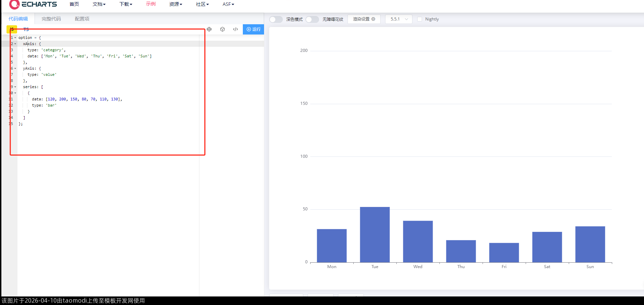Check the Nightly checkbox

point(420,19)
